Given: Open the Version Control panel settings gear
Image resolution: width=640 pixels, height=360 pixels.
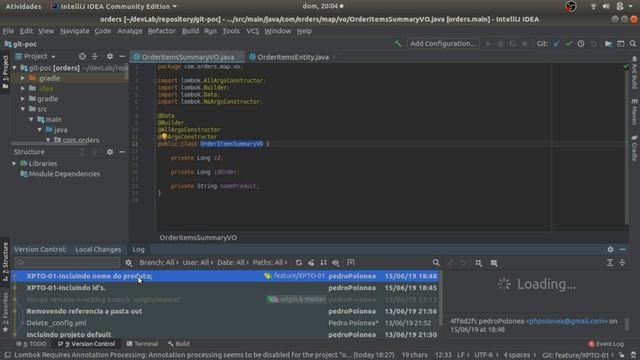Looking at the screenshot, I should [610, 249].
